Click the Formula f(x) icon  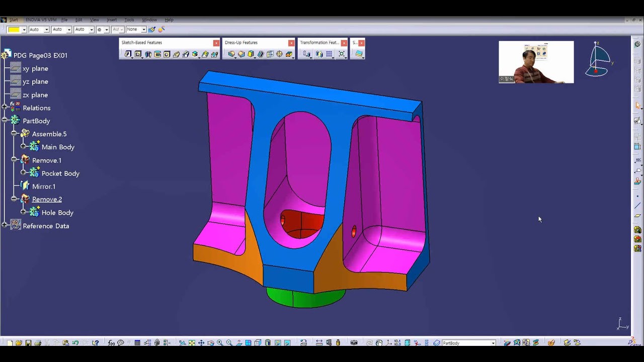click(111, 342)
